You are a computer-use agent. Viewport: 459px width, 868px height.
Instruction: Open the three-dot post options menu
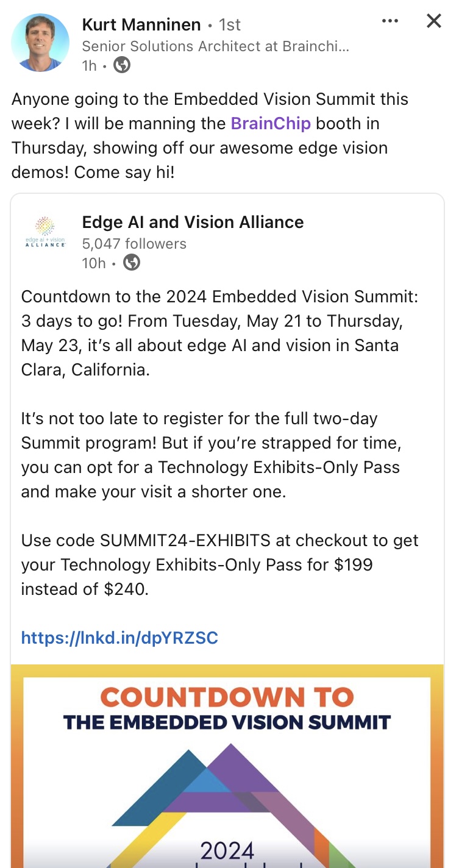[390, 21]
